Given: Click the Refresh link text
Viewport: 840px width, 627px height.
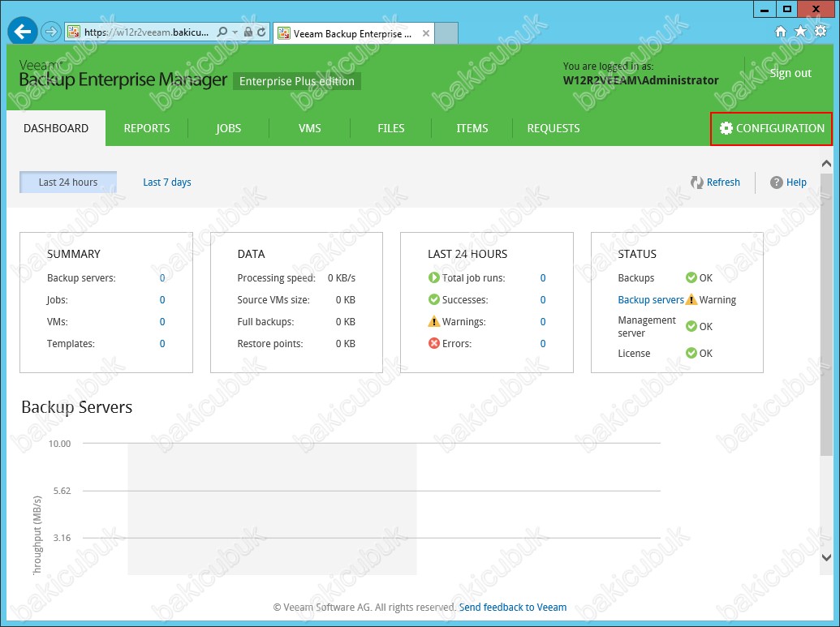Looking at the screenshot, I should click(723, 182).
